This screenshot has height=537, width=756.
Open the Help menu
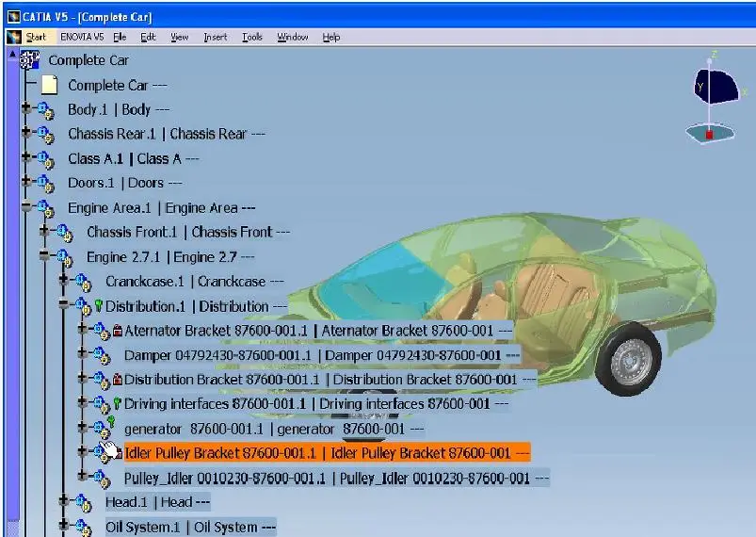(331, 37)
